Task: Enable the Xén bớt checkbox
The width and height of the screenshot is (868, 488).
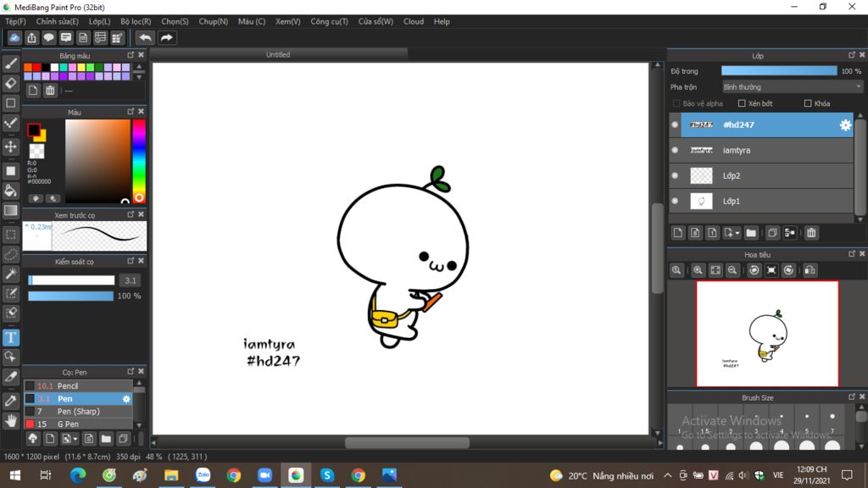Action: [742, 103]
